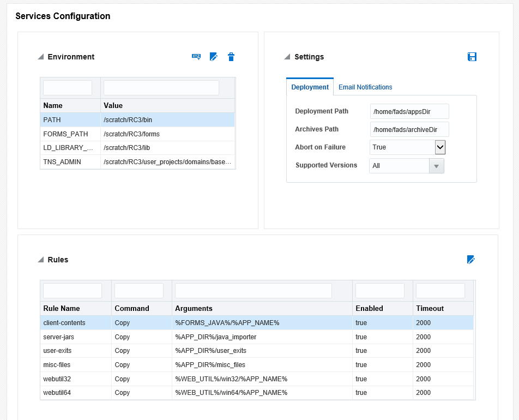Focus the Archives Path field
The width and height of the screenshot is (519, 420).
409,129
